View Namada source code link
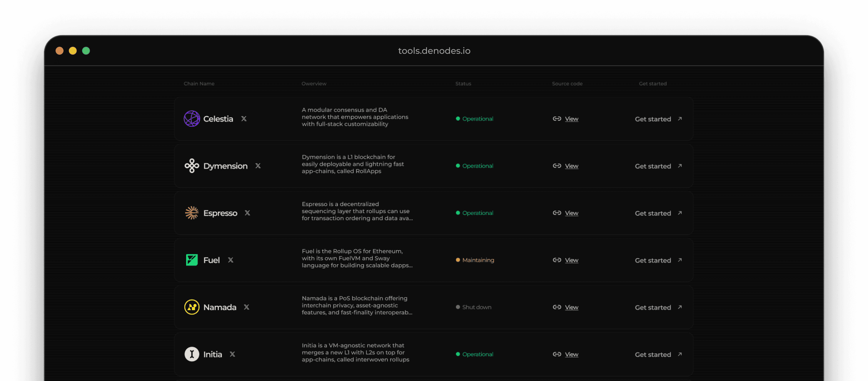Image resolution: width=868 pixels, height=381 pixels. point(572,308)
